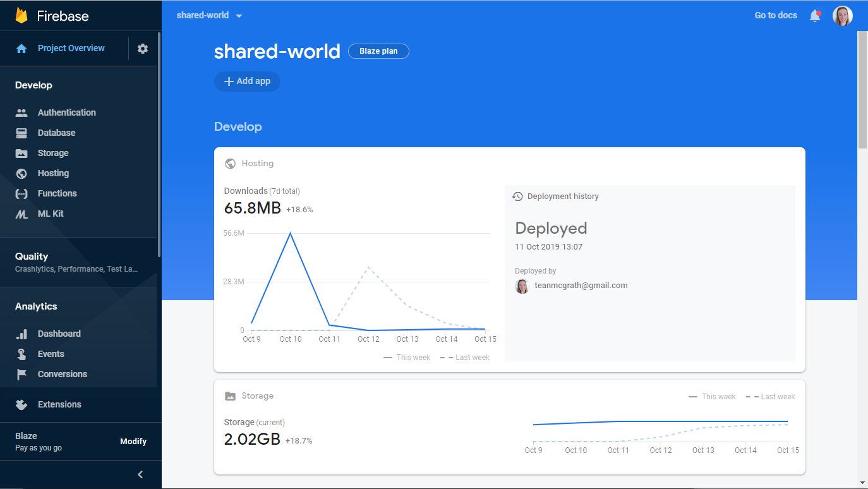
Task: Click Last week legend in Hosting chart
Action: click(x=464, y=358)
